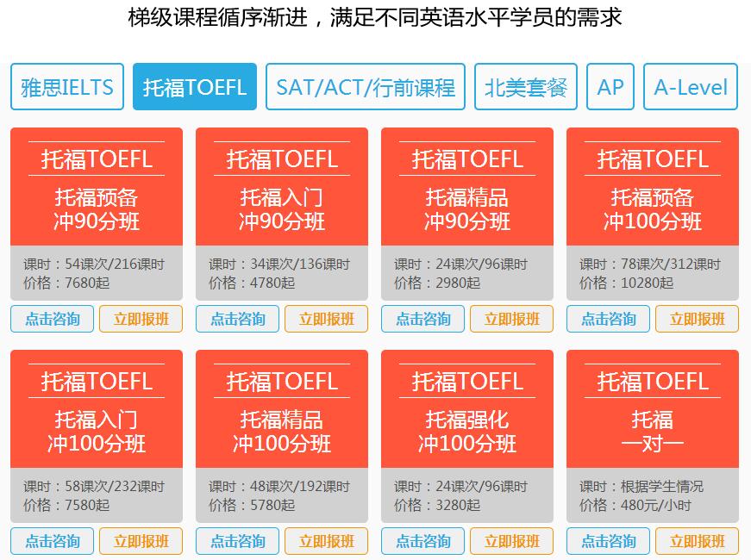Open the SAT/ACT/行前课程 tab
This screenshot has width=751, height=560.
coord(366,87)
